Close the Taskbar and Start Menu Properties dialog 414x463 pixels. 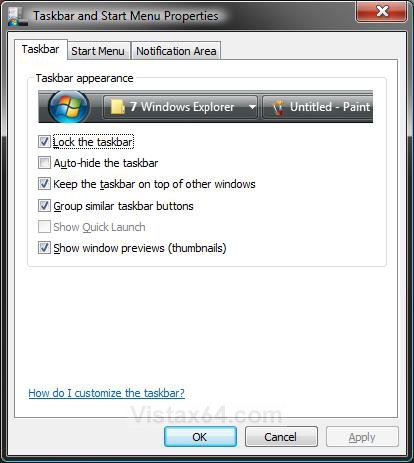coord(382,11)
